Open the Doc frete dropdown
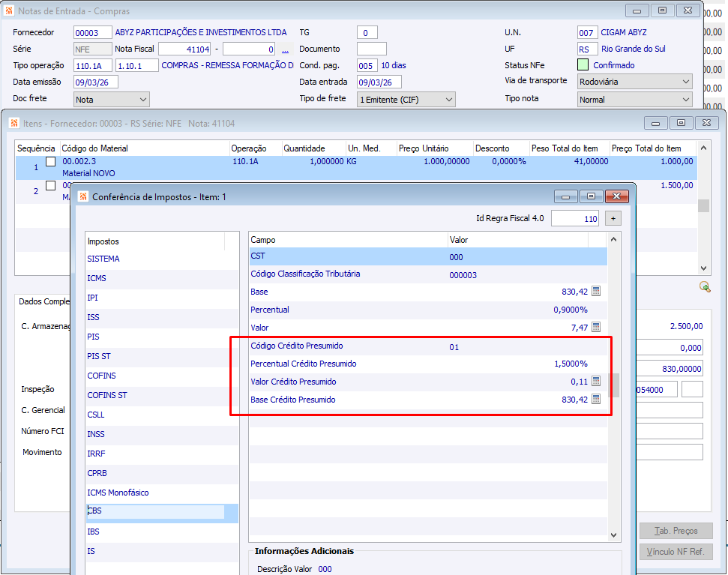The image size is (728, 575). pyautogui.click(x=112, y=99)
